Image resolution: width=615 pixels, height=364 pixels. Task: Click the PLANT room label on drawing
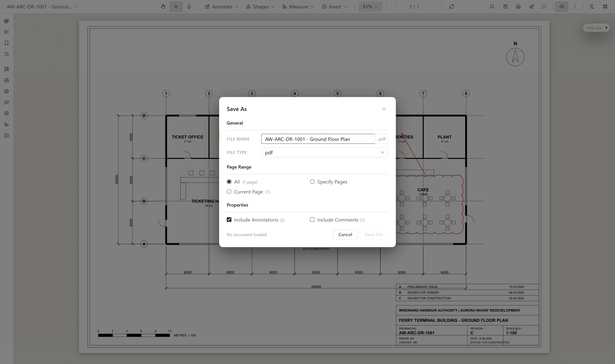444,137
